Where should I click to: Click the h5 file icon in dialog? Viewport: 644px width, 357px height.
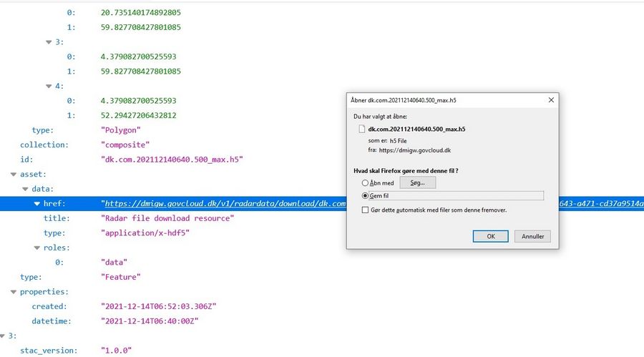[361, 129]
